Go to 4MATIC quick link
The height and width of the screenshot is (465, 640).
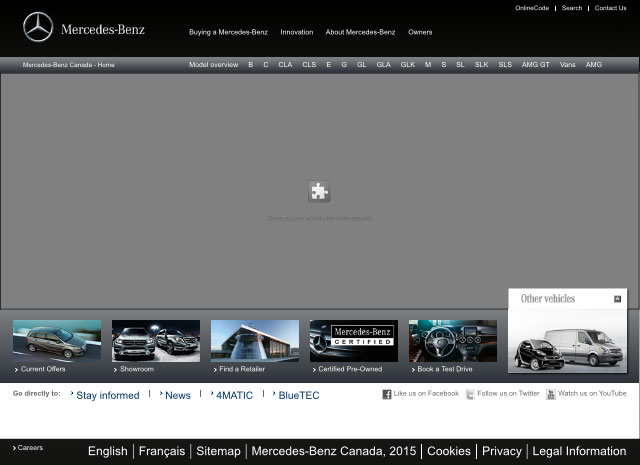234,395
